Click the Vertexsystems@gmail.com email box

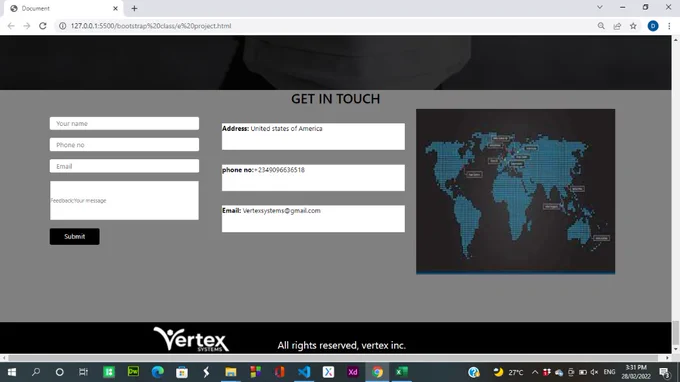click(x=313, y=219)
